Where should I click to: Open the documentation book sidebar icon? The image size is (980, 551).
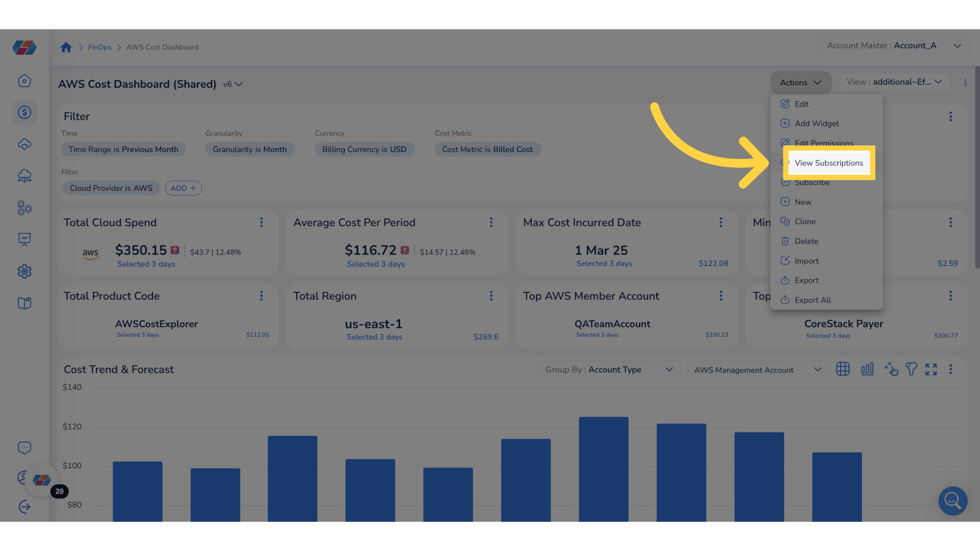(24, 303)
